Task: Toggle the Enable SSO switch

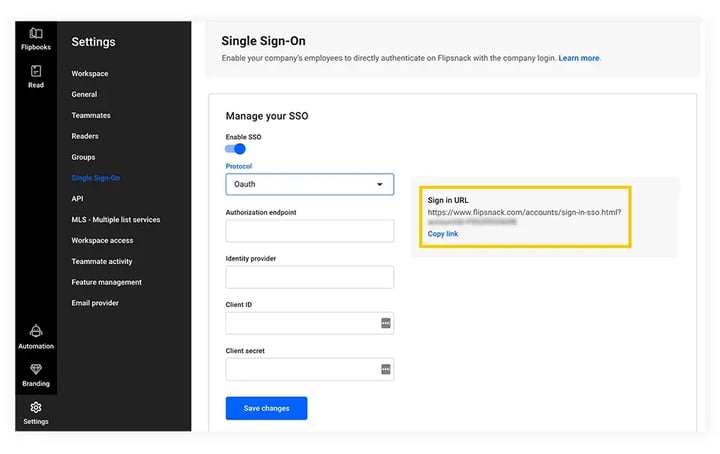Action: click(x=235, y=149)
